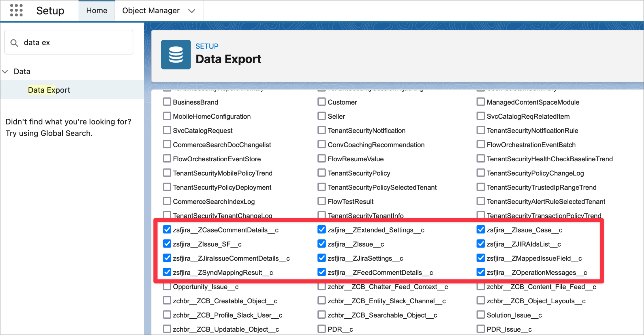Screen dimensions: 644x335
Task: Enable TenantSecurityPolicy checkbox
Action: tap(321, 173)
